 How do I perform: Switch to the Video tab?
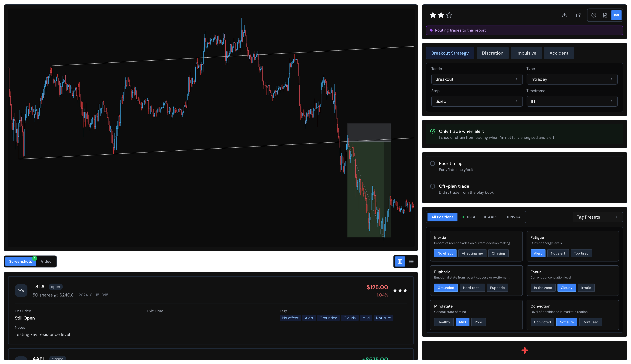[x=46, y=261]
